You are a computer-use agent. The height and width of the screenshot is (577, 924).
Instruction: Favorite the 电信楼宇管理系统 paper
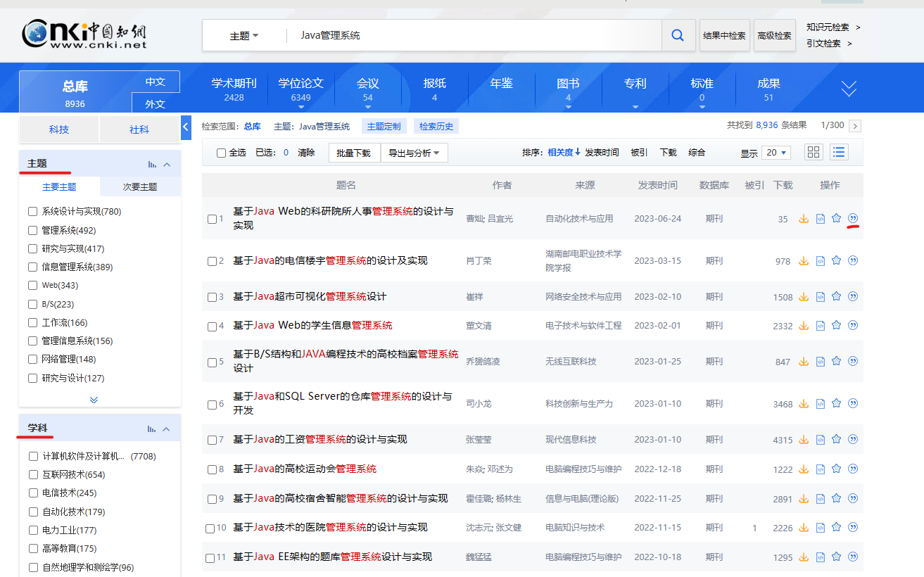coord(836,260)
